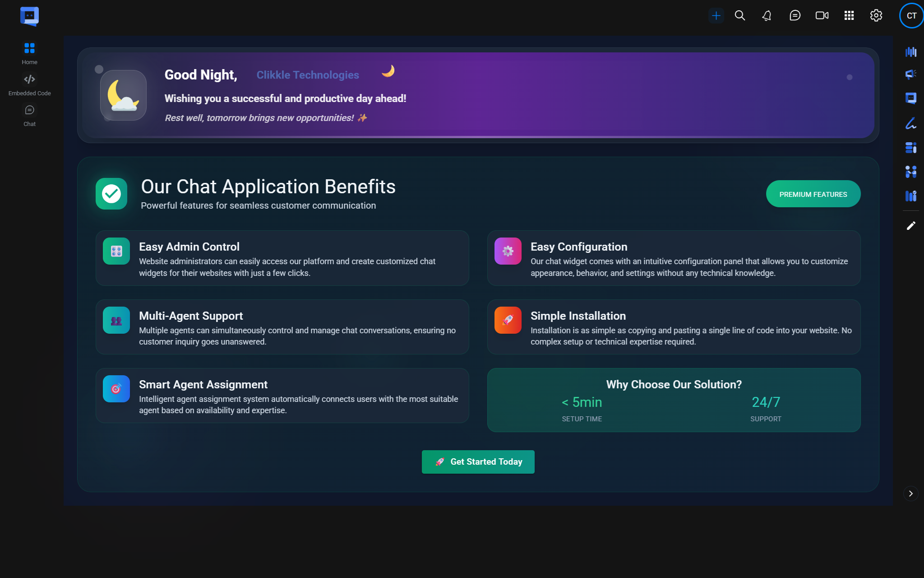
Task: Click the blue plus create icon
Action: click(x=716, y=16)
